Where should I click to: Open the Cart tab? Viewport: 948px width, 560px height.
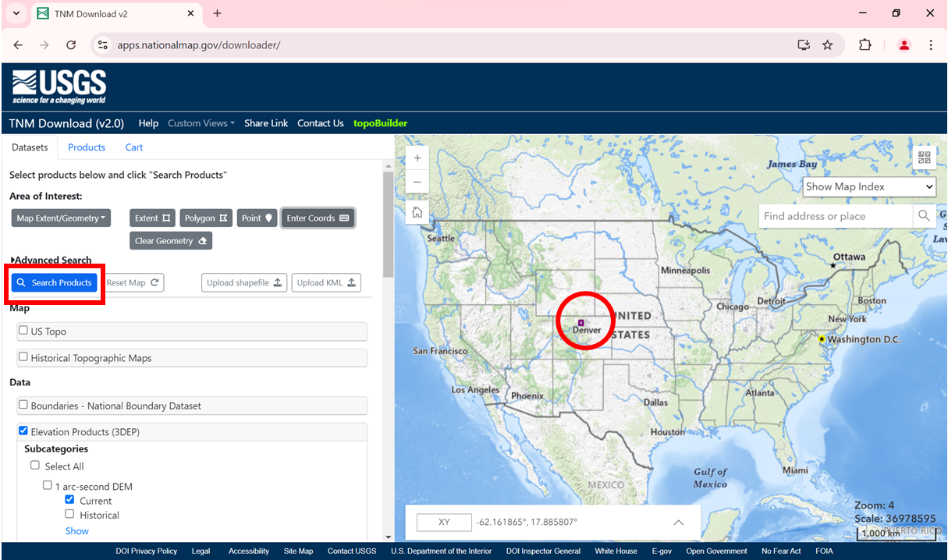(x=134, y=147)
